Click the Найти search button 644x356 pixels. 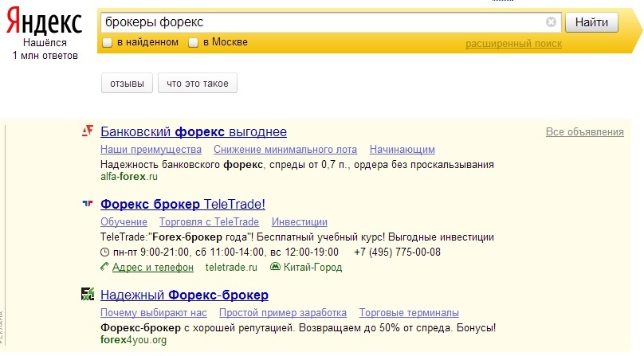pos(591,22)
